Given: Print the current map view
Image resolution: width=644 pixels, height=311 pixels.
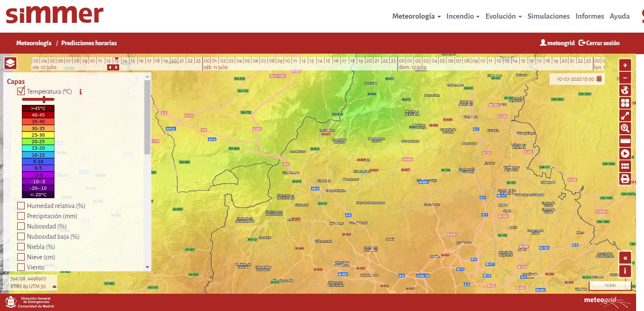Looking at the screenshot, I should [625, 179].
